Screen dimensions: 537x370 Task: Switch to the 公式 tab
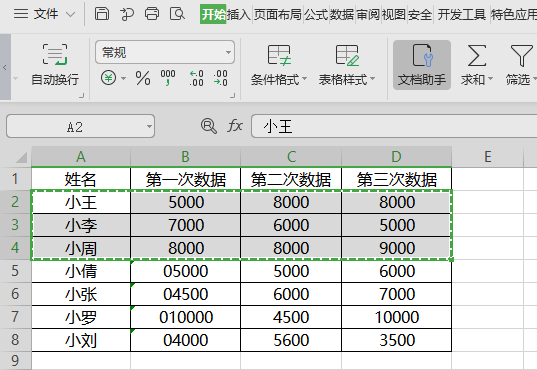[x=316, y=14]
